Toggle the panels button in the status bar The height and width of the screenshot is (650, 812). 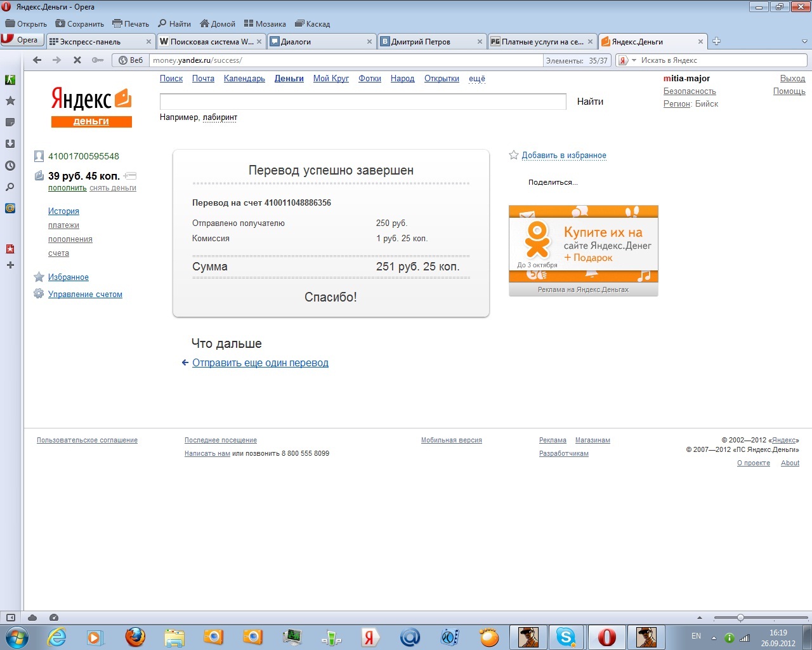(x=11, y=618)
